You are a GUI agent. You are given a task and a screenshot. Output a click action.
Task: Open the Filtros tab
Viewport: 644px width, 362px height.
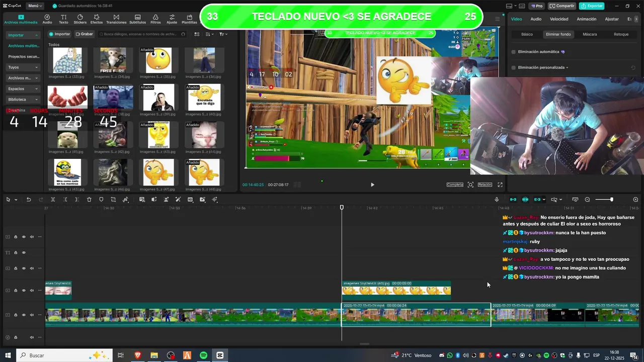pyautogui.click(x=155, y=19)
